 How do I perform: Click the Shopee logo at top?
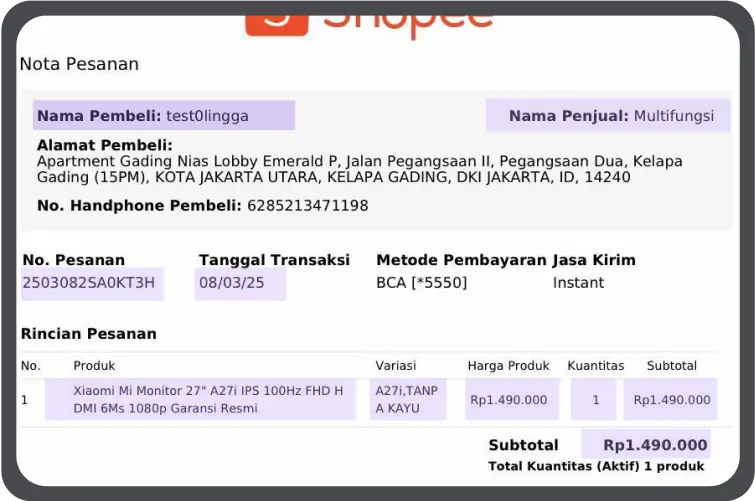pos(369,26)
